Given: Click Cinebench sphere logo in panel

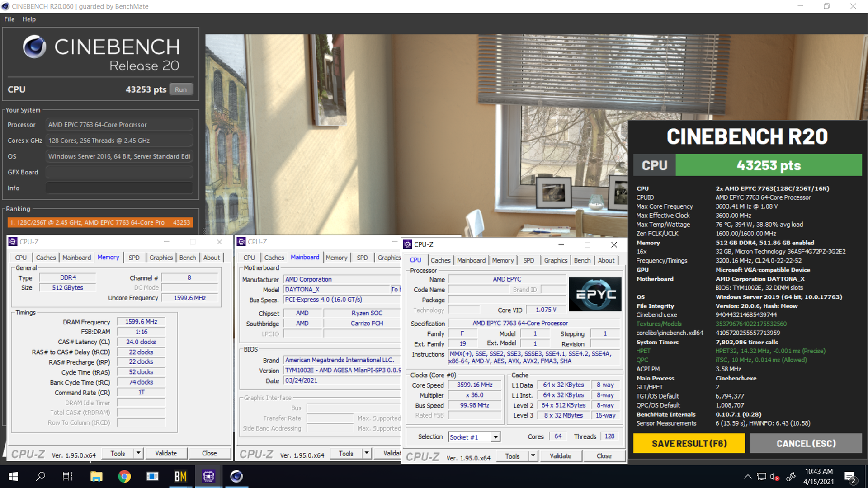Looking at the screenshot, I should 34,47.
